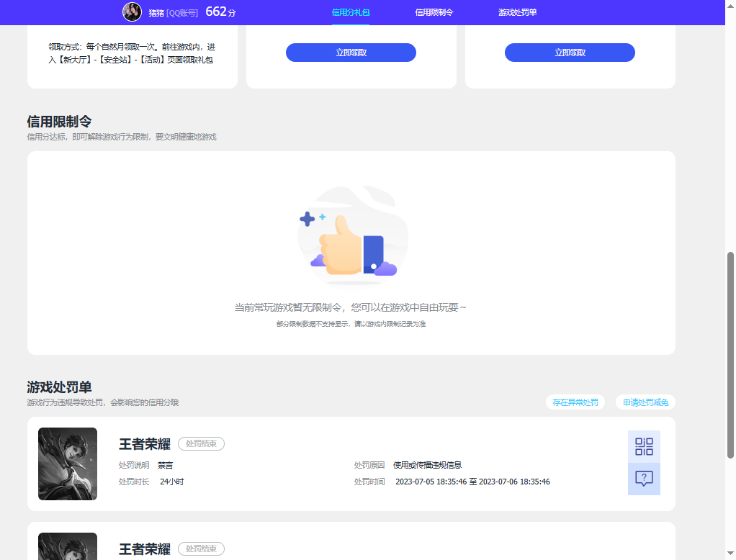Image resolution: width=736 pixels, height=560 pixels.
Task: Click 处罚结束 badge on first penalty
Action: coord(201,443)
